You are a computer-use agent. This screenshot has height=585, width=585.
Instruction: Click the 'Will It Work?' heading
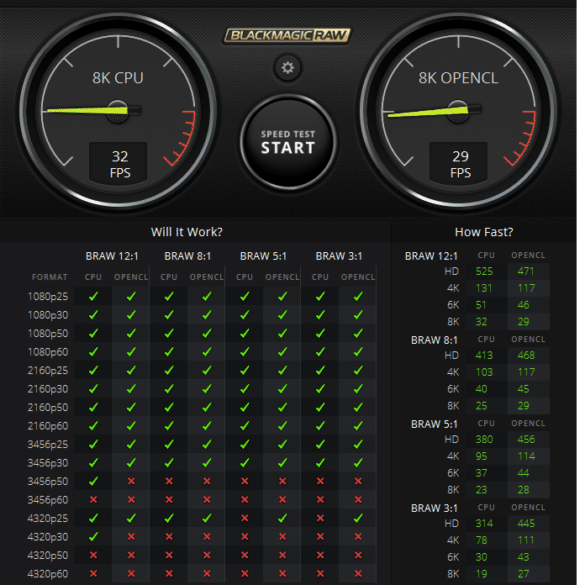[187, 232]
